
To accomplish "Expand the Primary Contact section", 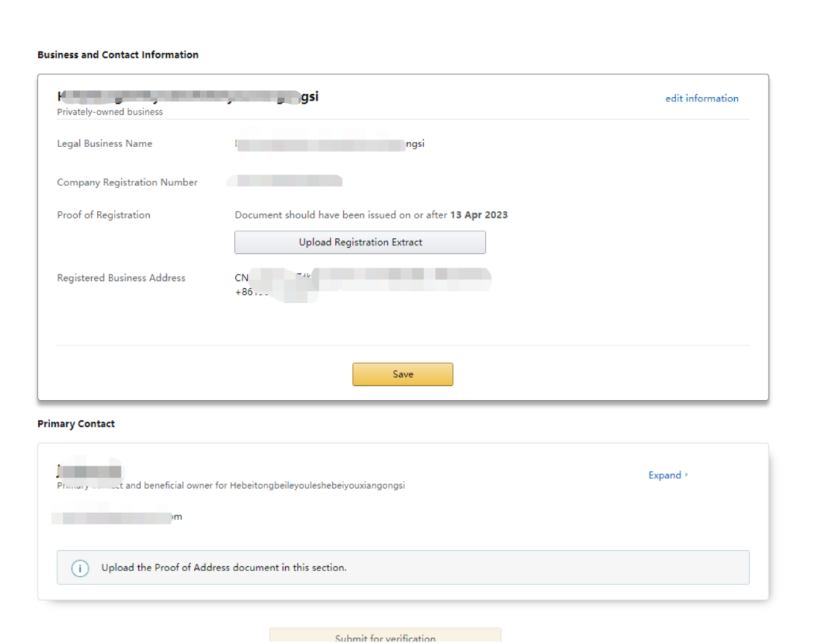I will (x=667, y=476).
